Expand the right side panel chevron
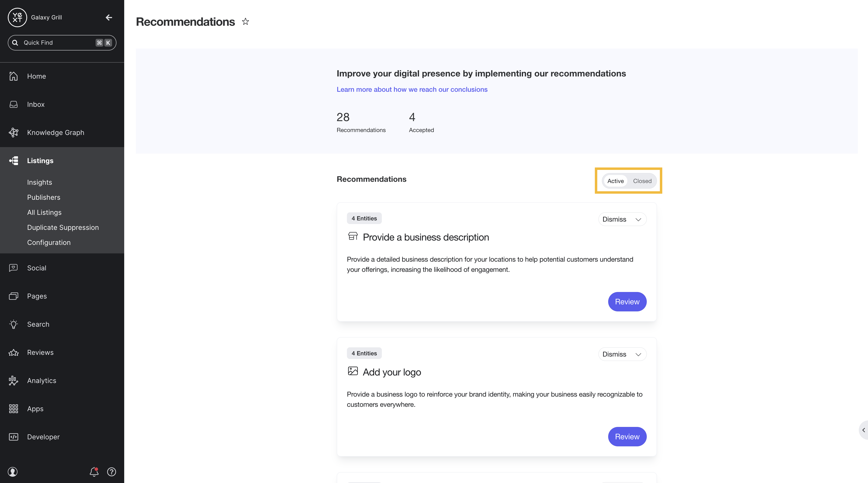Image resolution: width=868 pixels, height=483 pixels. tap(864, 430)
